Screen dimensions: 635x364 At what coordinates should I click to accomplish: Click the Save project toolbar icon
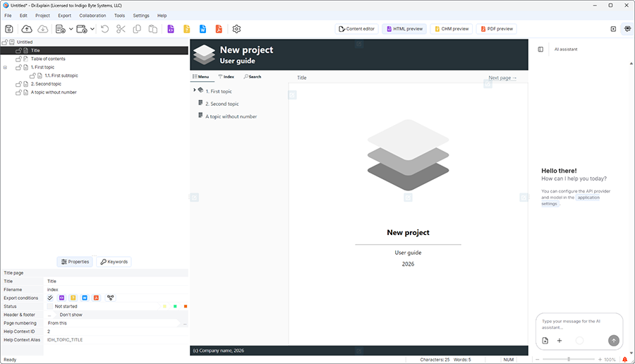point(9,29)
